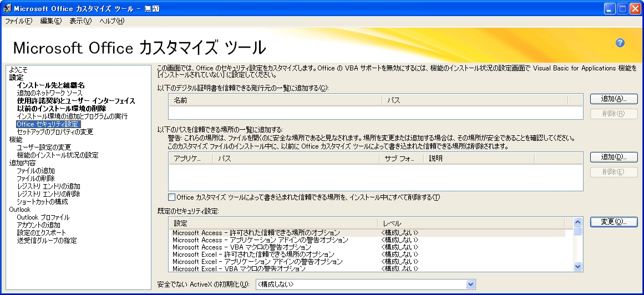
Task: Enable deleting trusted locations during install checkbox
Action: point(172,197)
